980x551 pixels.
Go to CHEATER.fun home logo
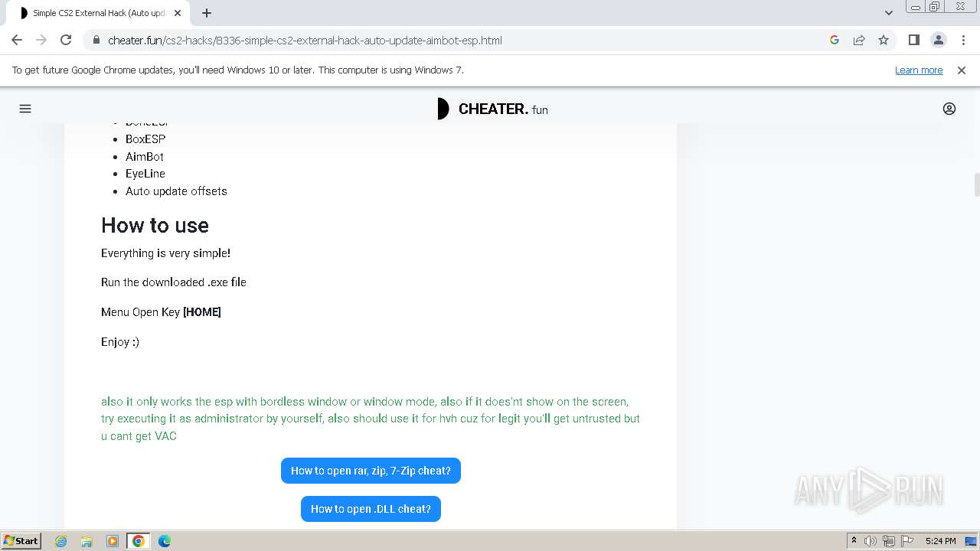492,109
